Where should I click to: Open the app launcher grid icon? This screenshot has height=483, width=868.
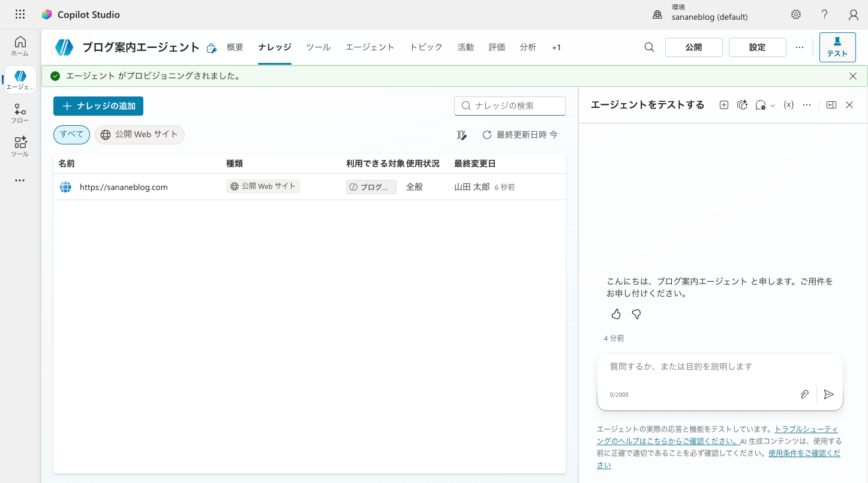[x=20, y=14]
